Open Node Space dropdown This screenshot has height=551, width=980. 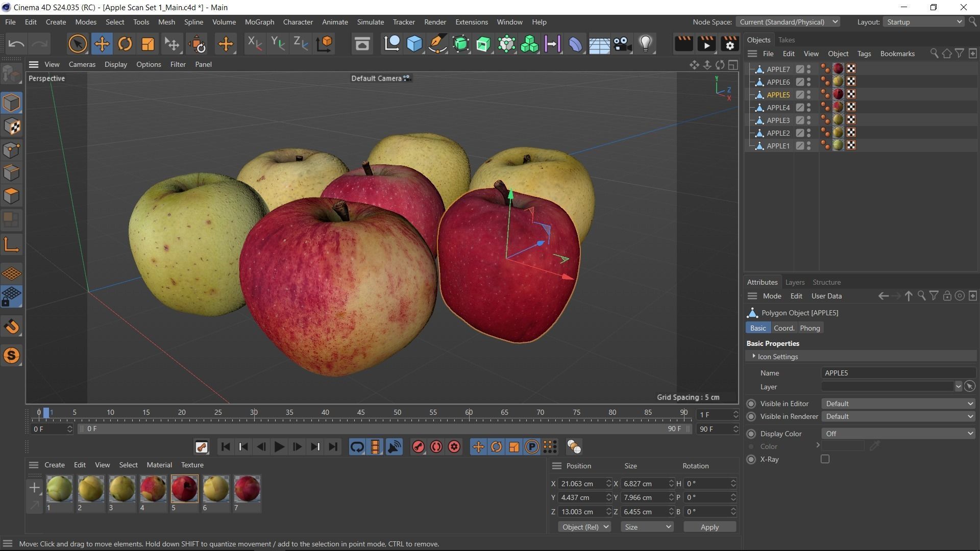788,22
